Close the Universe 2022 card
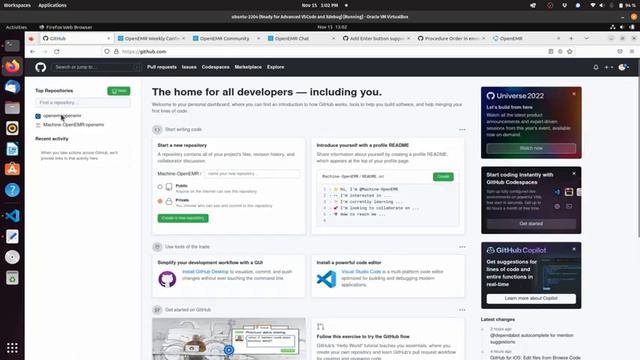 pyautogui.click(x=574, y=94)
